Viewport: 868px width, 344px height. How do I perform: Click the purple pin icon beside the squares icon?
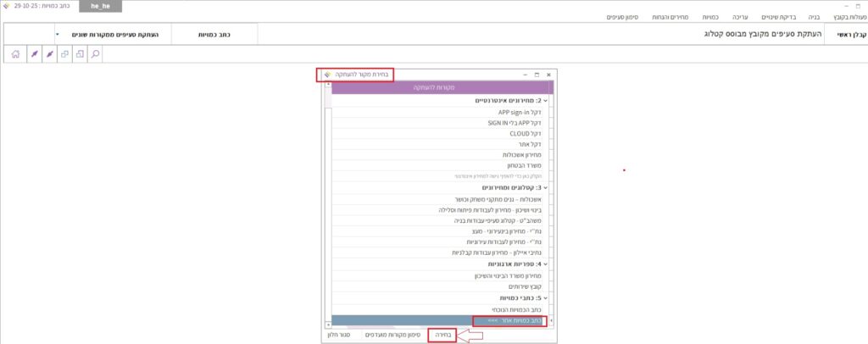pyautogui.click(x=50, y=53)
